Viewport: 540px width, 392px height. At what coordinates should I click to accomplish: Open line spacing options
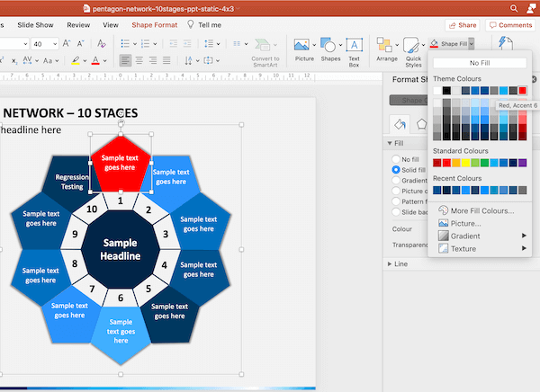[x=209, y=44]
